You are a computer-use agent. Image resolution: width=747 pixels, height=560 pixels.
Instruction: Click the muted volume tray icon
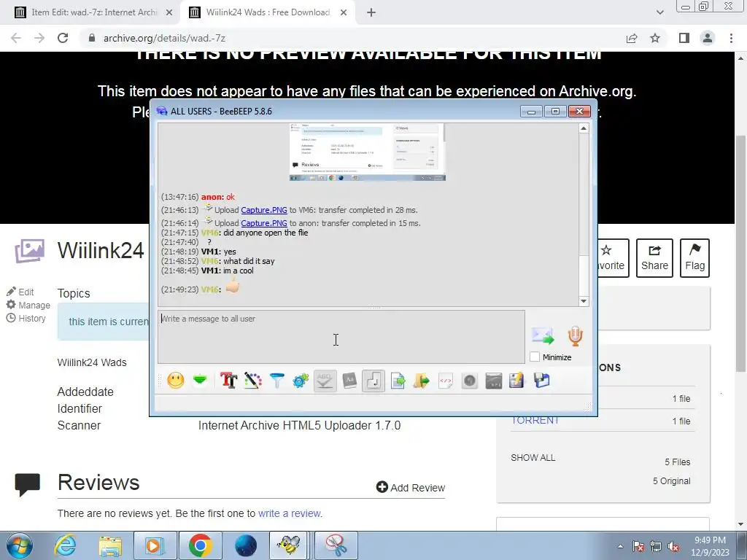(673, 546)
